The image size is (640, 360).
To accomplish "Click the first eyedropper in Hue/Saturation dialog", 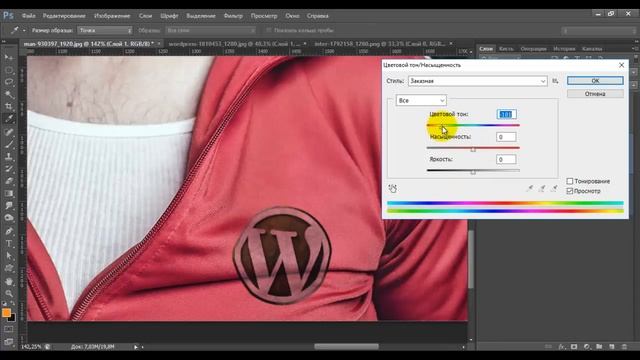I will point(529,188).
